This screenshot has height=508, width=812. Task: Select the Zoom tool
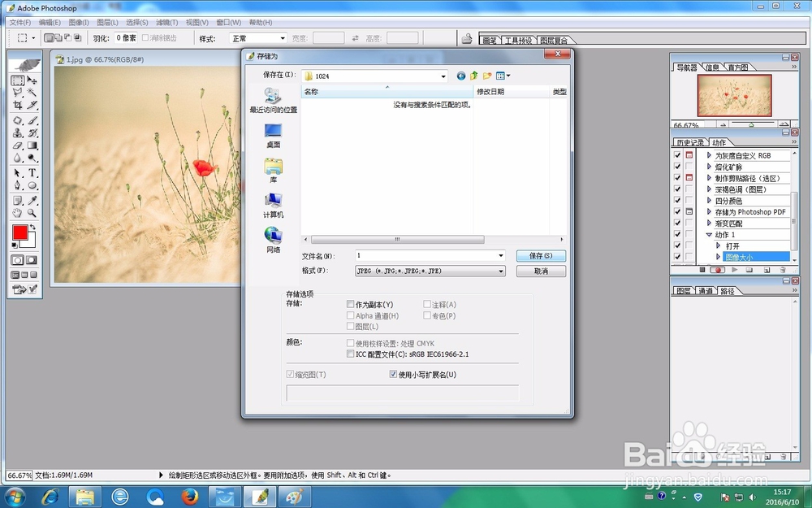(32, 212)
